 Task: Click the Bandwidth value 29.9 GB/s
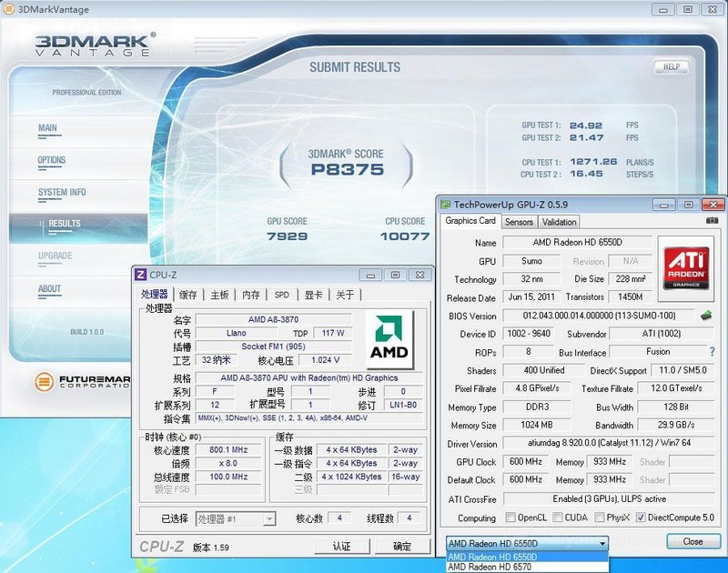[676, 425]
